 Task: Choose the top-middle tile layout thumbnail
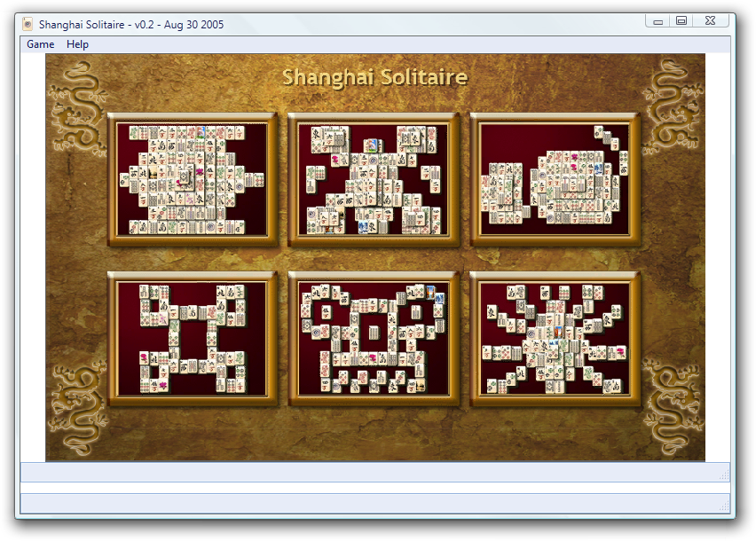(374, 180)
